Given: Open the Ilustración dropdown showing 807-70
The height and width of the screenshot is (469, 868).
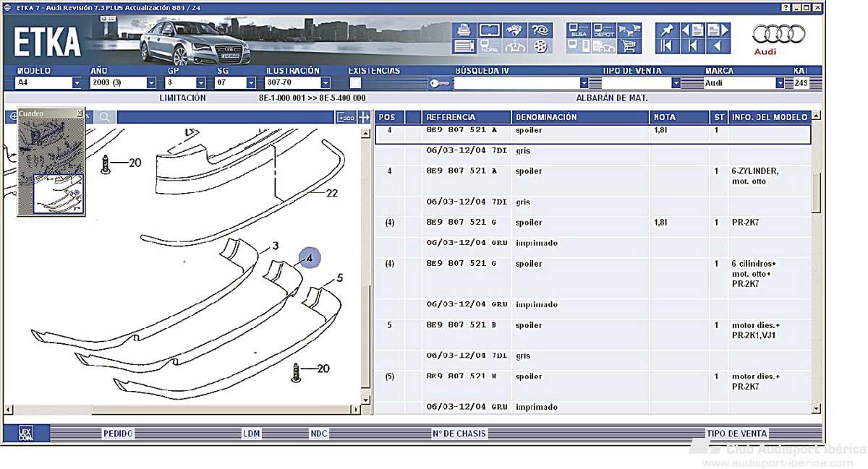Looking at the screenshot, I should 325,83.
